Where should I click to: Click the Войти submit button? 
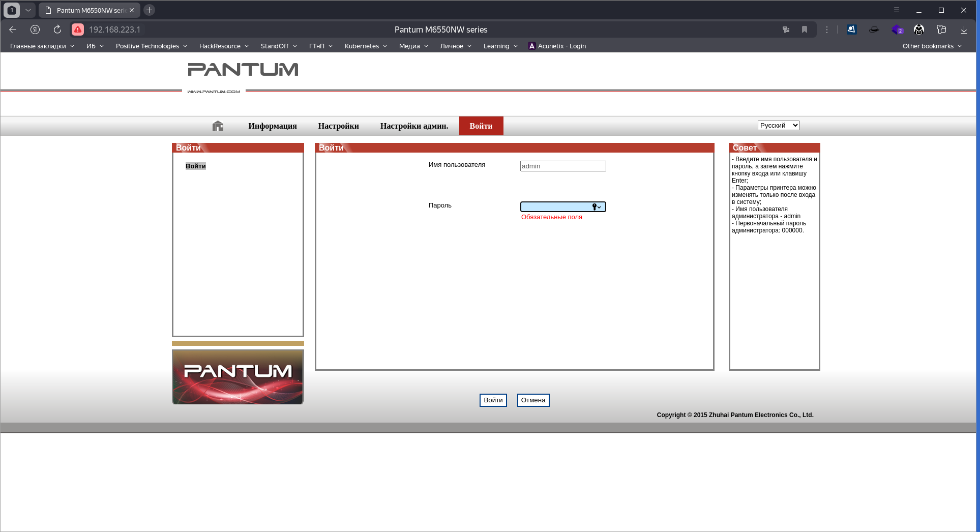tap(493, 400)
